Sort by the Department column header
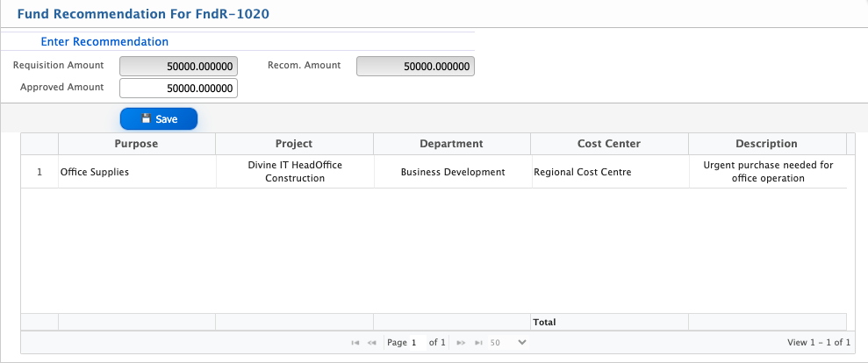The width and height of the screenshot is (868, 363). [x=451, y=144]
